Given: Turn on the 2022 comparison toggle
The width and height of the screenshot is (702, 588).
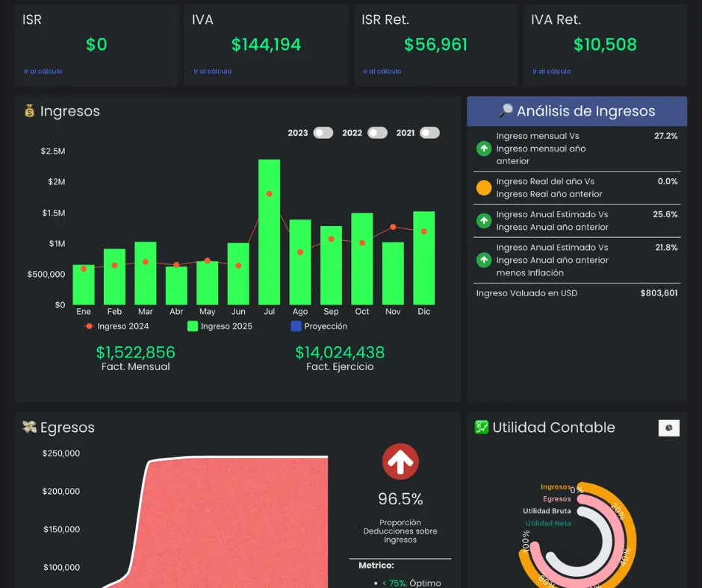Looking at the screenshot, I should pos(377,133).
